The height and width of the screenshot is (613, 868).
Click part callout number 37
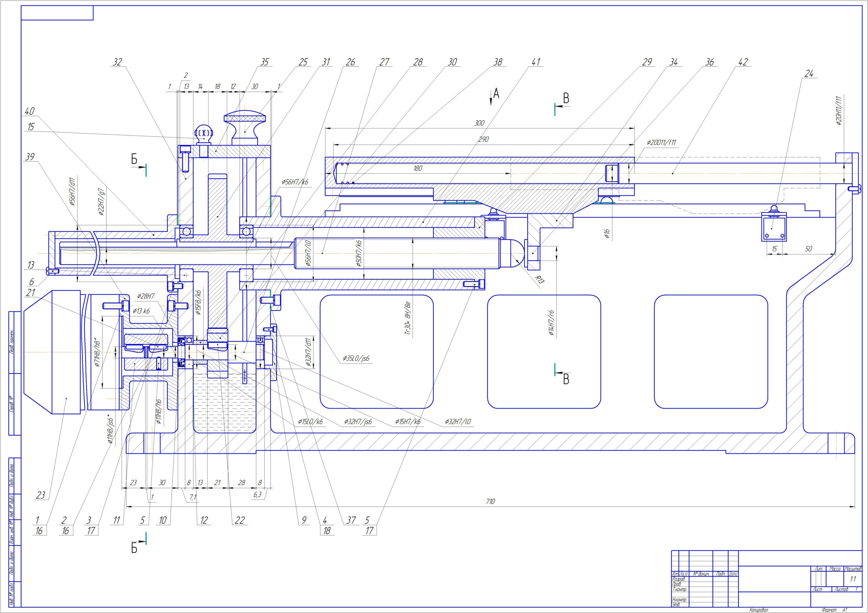[x=351, y=520]
